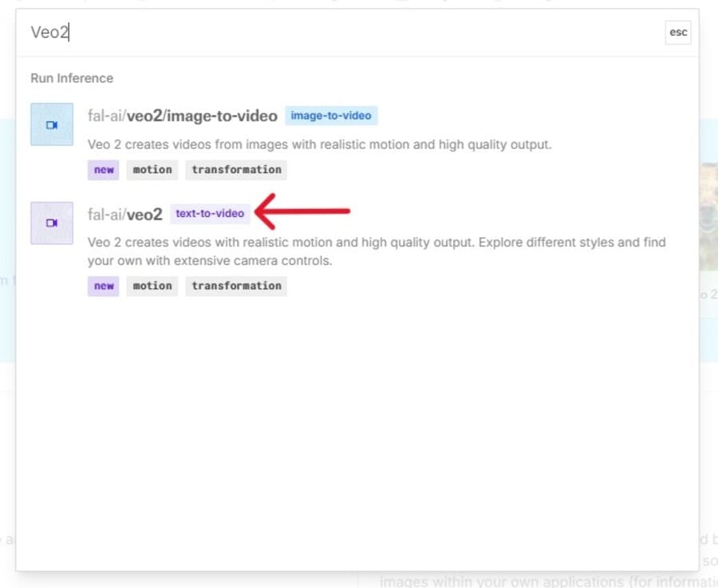
Task: Click the 'Run Inference' section heading
Action: 72,78
